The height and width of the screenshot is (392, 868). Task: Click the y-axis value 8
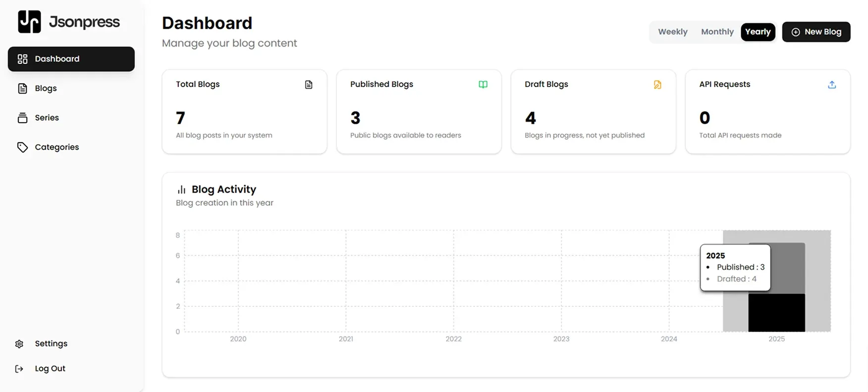click(x=178, y=236)
